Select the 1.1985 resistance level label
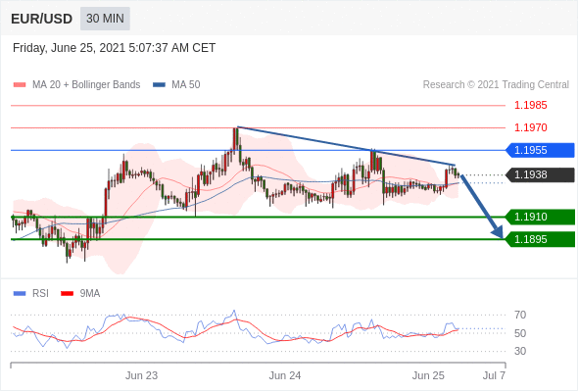578x392 pixels. pyautogui.click(x=530, y=106)
